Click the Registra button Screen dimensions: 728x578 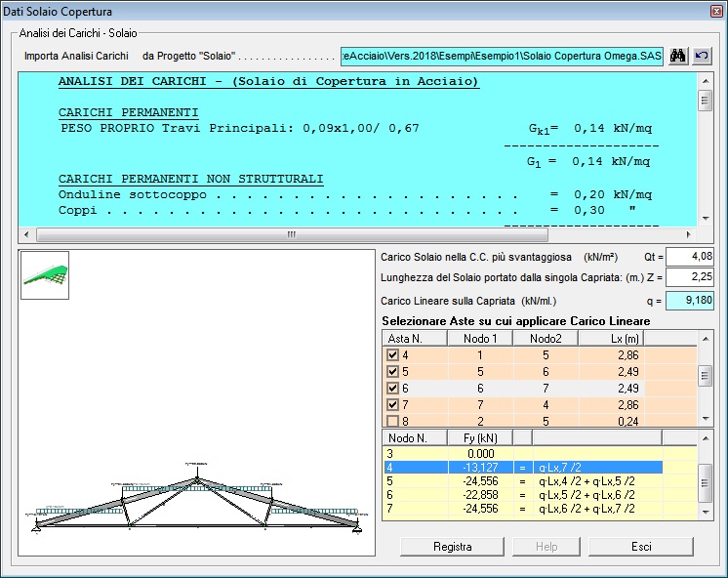(x=452, y=547)
